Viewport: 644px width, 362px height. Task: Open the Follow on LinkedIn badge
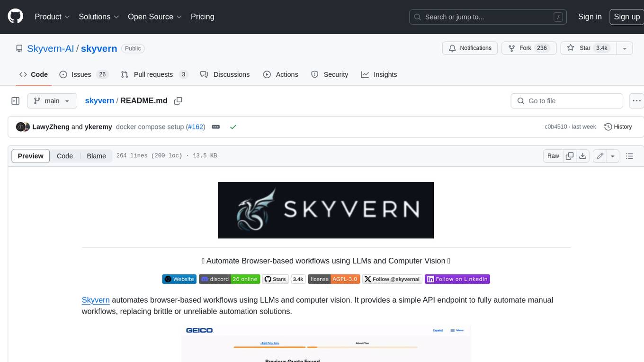click(457, 279)
